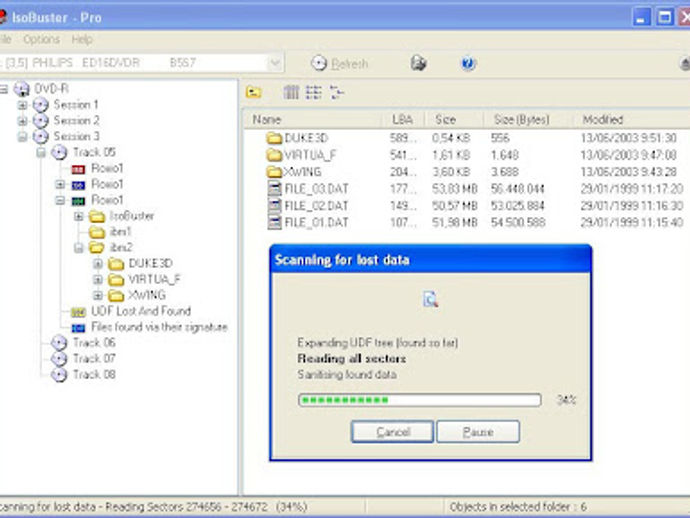Switch to the list view icon
The height and width of the screenshot is (518, 690).
tap(313, 92)
